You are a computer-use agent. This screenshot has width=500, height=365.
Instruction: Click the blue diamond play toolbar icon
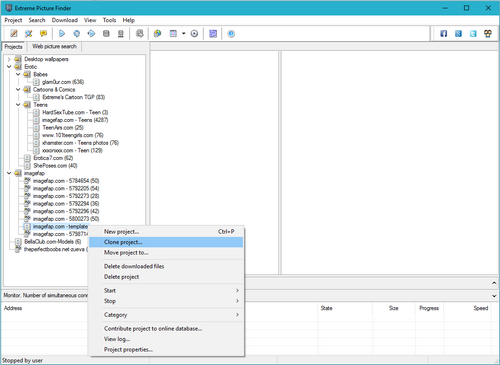[91, 33]
